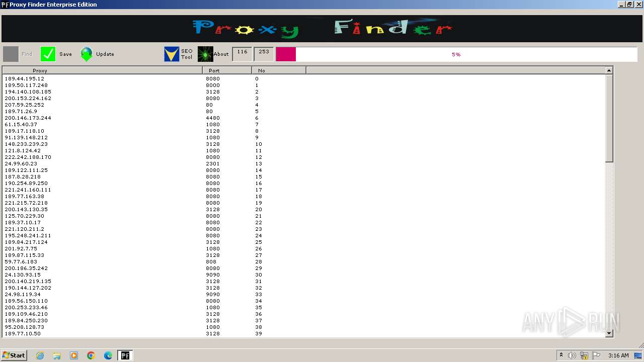Select proxy 195.248.241.211
Image resolution: width=644 pixels, height=362 pixels.
pyautogui.click(x=28, y=236)
